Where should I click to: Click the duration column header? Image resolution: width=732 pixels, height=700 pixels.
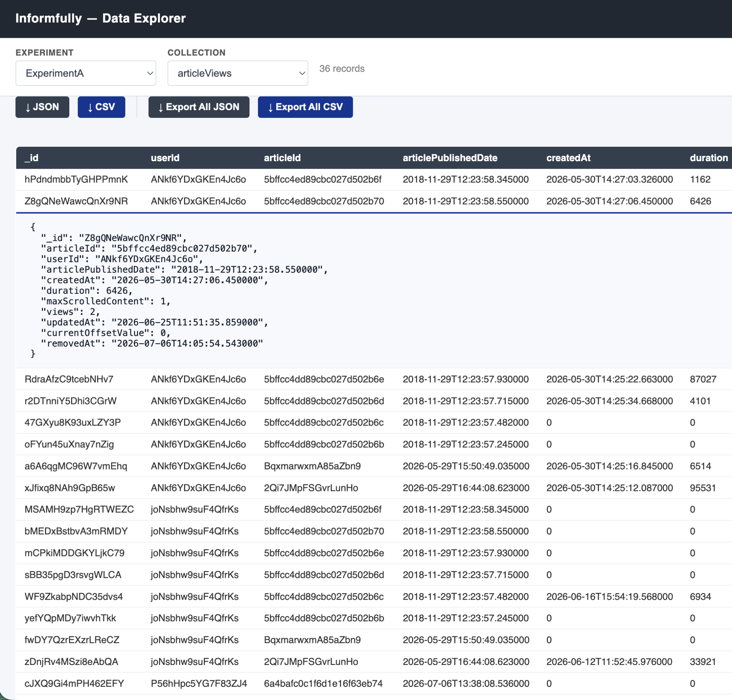[x=708, y=158]
